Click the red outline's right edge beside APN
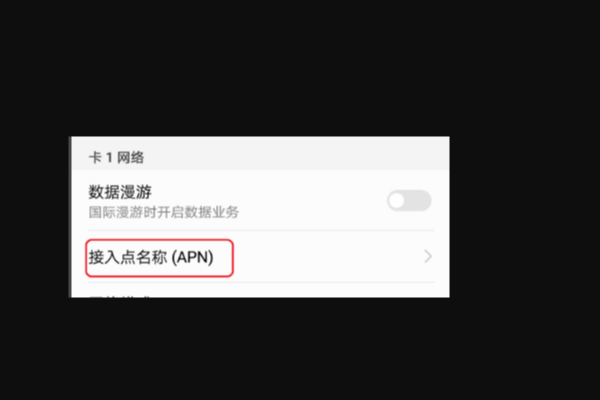 (232, 258)
